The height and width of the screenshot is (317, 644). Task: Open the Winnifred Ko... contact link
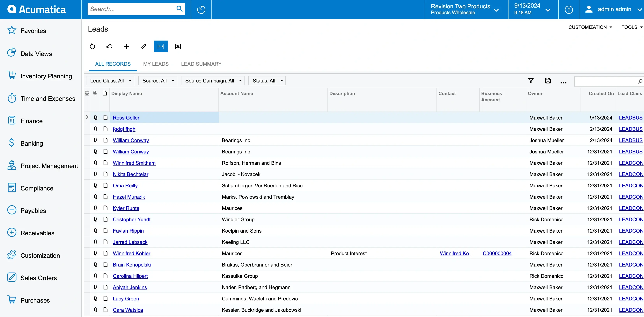coord(457,253)
